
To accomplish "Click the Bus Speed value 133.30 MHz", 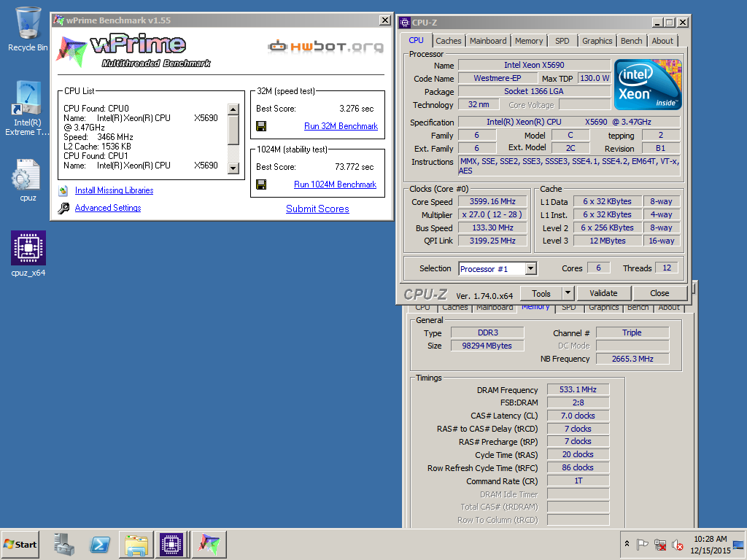I will tap(492, 228).
